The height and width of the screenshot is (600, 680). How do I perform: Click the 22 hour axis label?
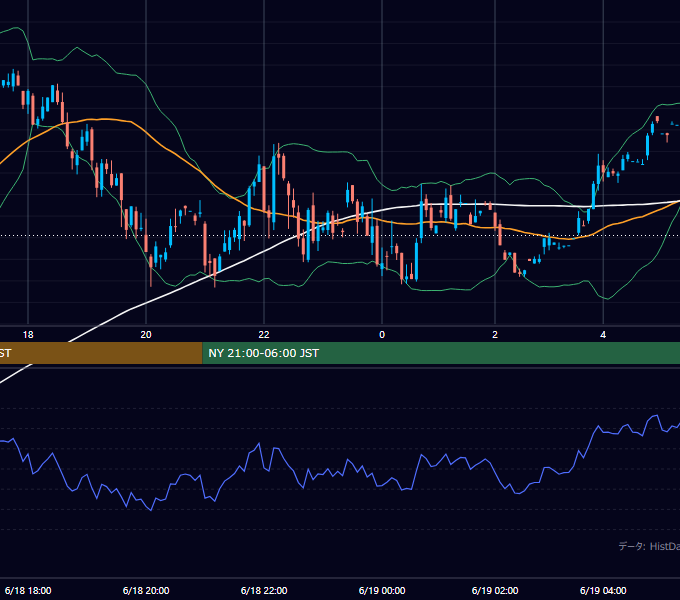(264, 335)
